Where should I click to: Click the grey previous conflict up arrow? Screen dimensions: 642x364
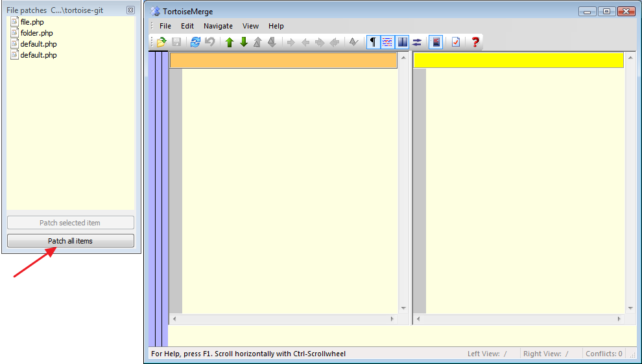click(x=257, y=42)
